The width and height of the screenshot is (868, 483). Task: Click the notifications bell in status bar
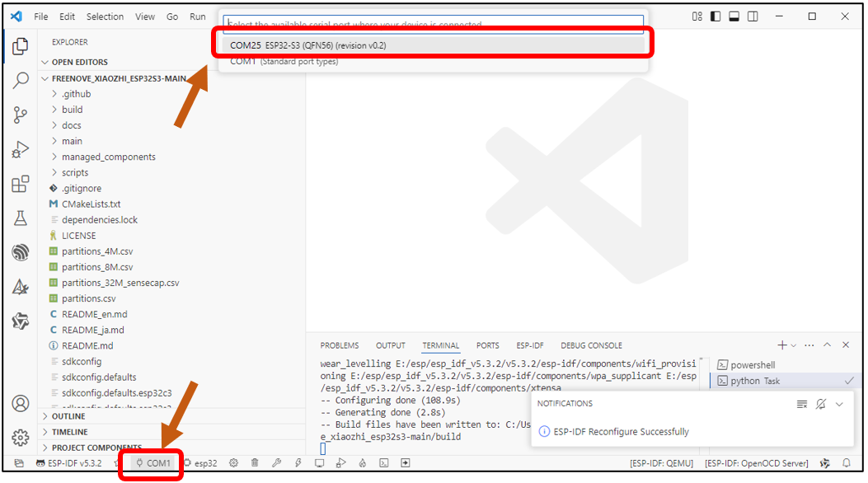tap(847, 463)
